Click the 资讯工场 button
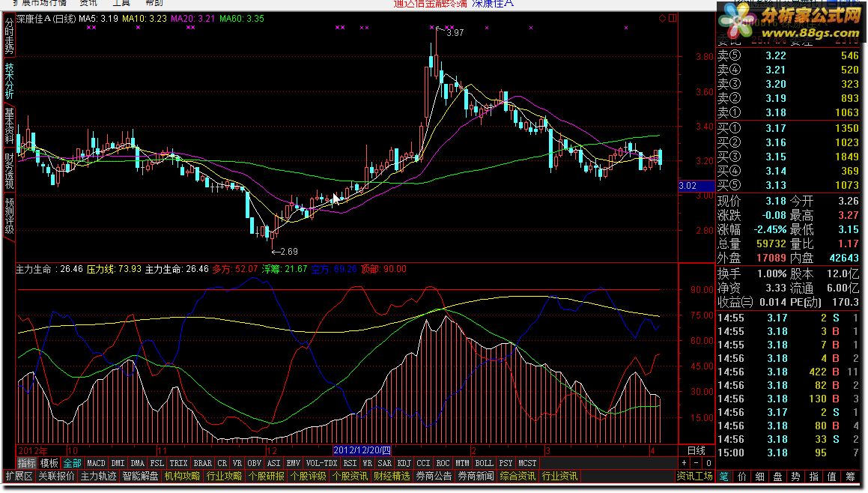The height and width of the screenshot is (493, 868). (694, 477)
